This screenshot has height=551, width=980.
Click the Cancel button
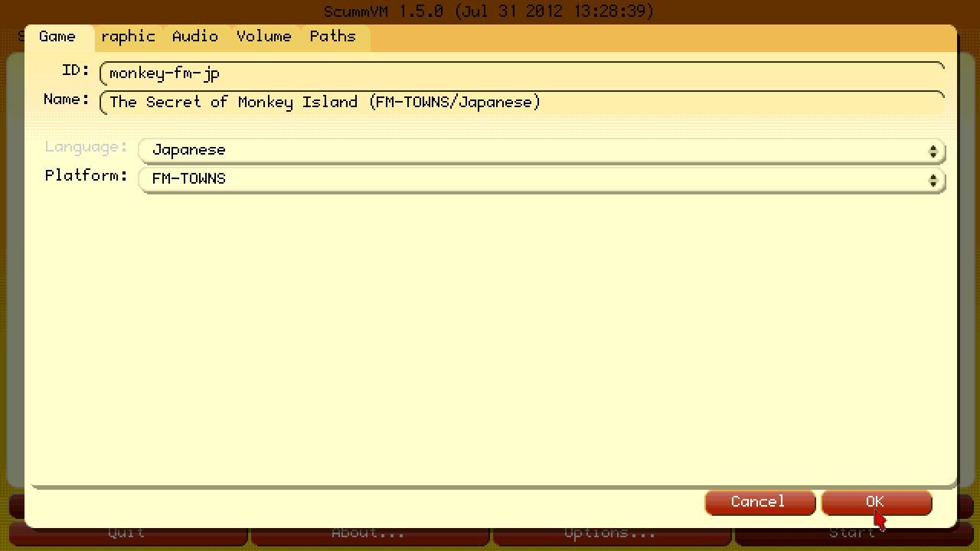point(759,502)
